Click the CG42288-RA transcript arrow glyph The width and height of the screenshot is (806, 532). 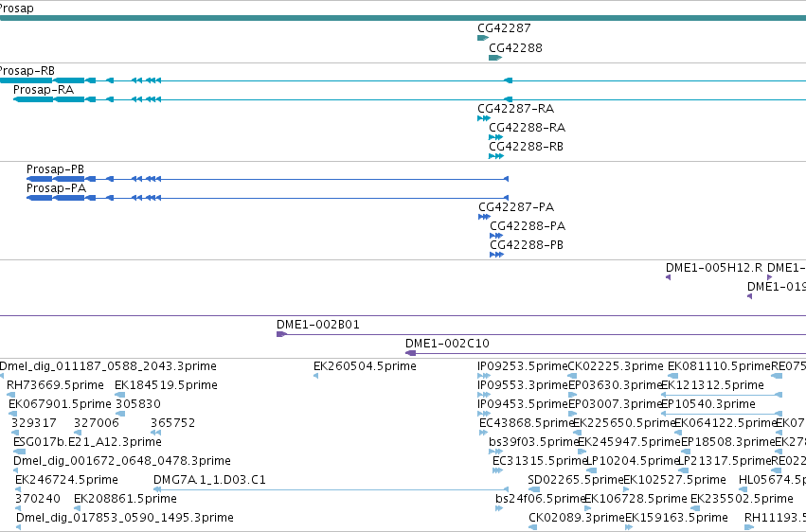pos(495,137)
